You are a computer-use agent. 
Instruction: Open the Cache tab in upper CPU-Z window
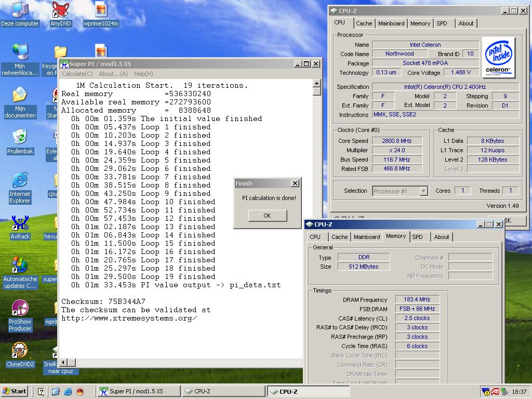364,23
